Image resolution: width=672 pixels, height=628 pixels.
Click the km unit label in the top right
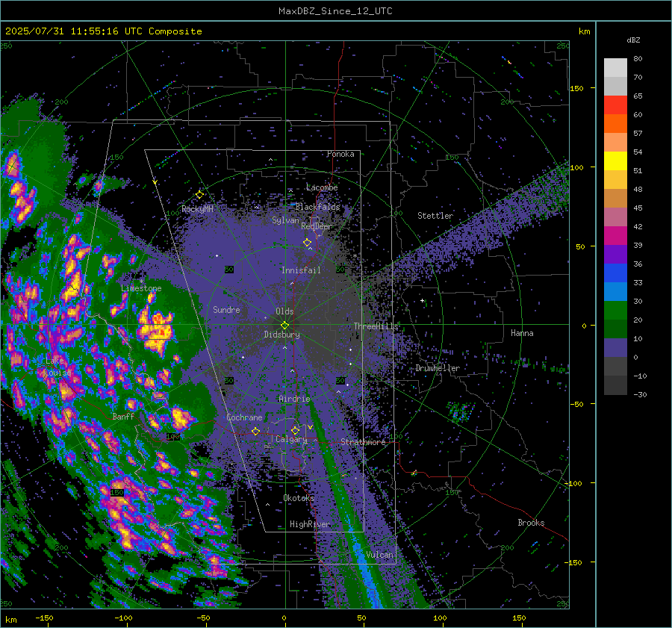pyautogui.click(x=584, y=31)
